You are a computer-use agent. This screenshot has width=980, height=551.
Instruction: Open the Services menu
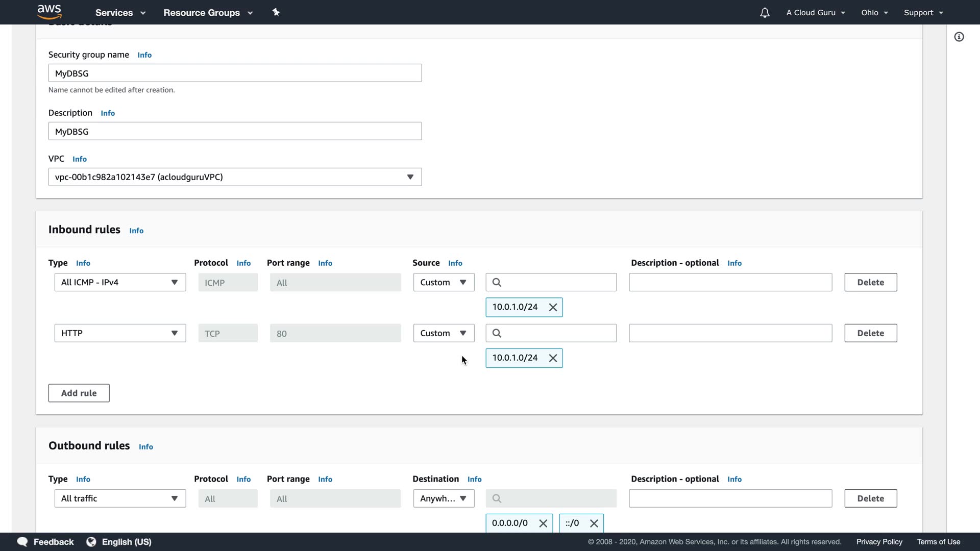coord(120,13)
